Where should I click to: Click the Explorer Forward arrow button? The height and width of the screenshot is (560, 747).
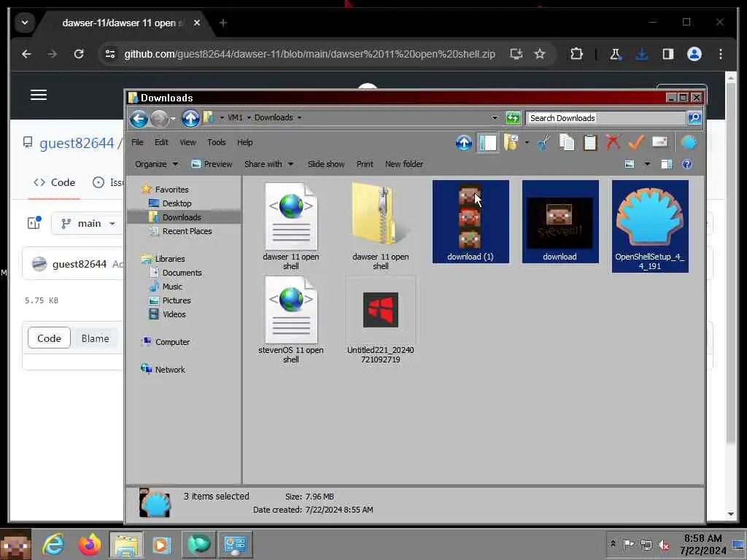pyautogui.click(x=160, y=118)
